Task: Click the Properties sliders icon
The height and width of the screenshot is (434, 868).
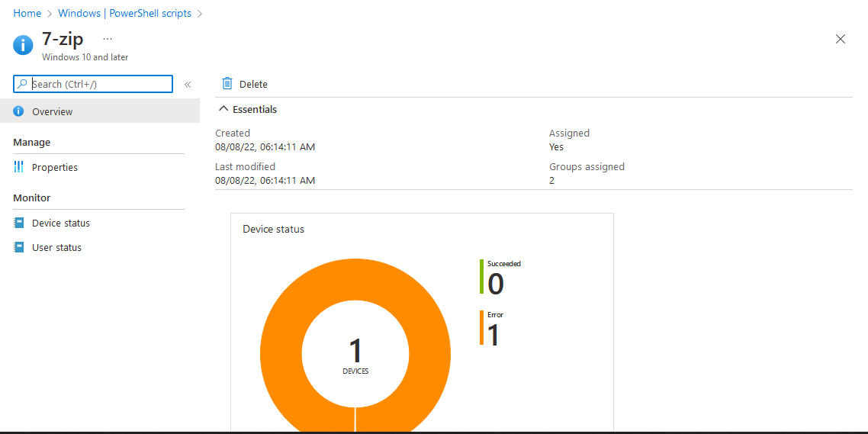Action: click(19, 166)
